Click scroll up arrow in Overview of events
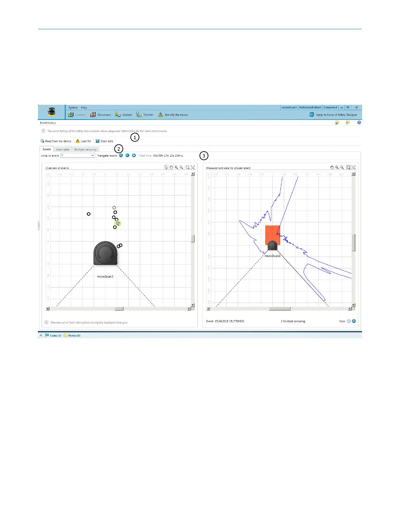400x532 pixels. [x=193, y=174]
